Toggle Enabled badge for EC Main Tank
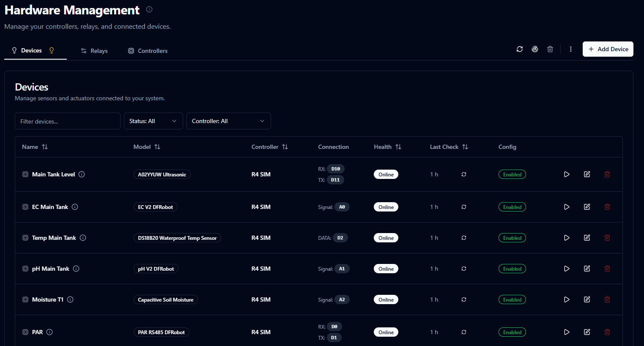This screenshot has width=644, height=346. (x=512, y=207)
